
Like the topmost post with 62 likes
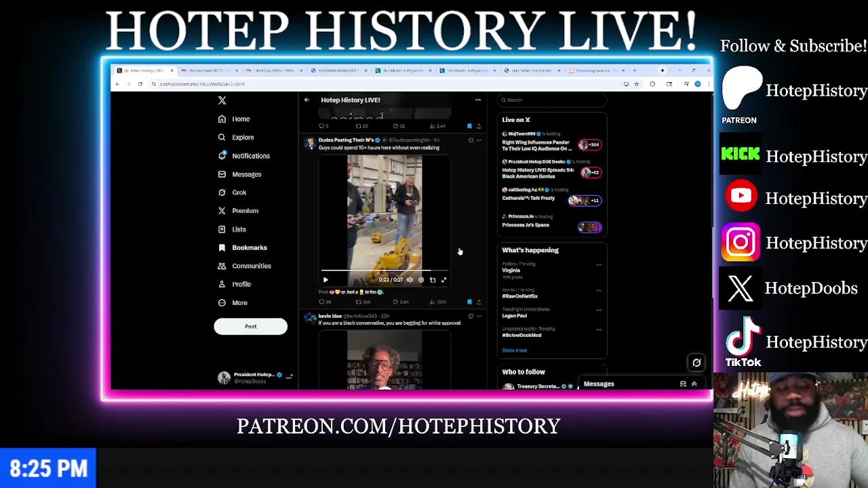(x=399, y=126)
